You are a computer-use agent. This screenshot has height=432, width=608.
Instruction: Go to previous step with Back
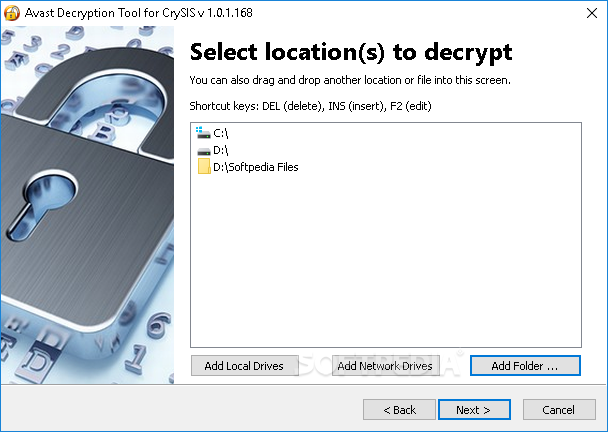pos(399,410)
